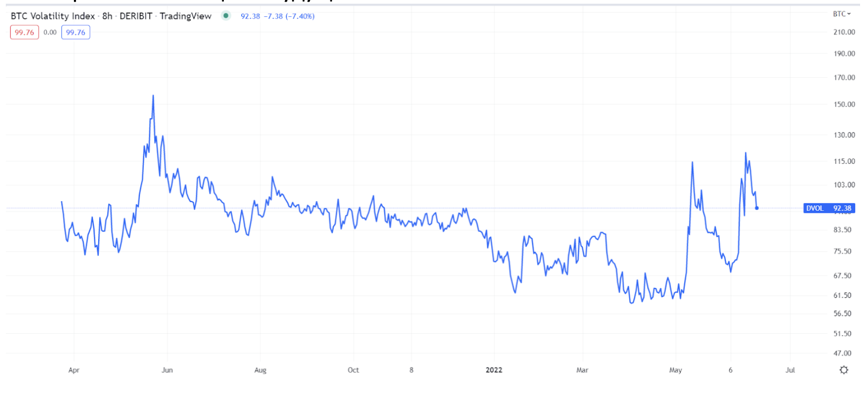Viewport: 868px width, 396px height.
Task: Click the red 99.76 sell price button
Action: pos(24,32)
